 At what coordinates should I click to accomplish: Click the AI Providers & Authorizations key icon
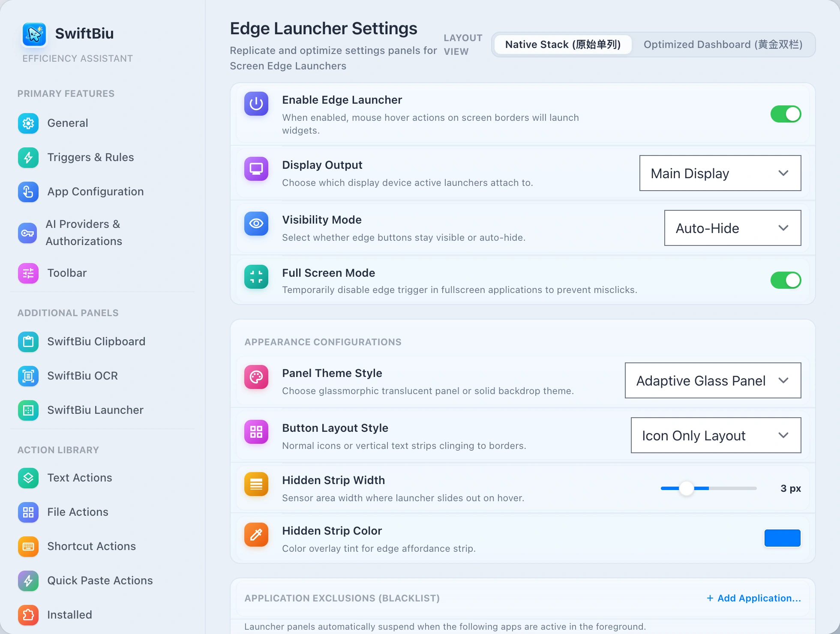(x=27, y=233)
